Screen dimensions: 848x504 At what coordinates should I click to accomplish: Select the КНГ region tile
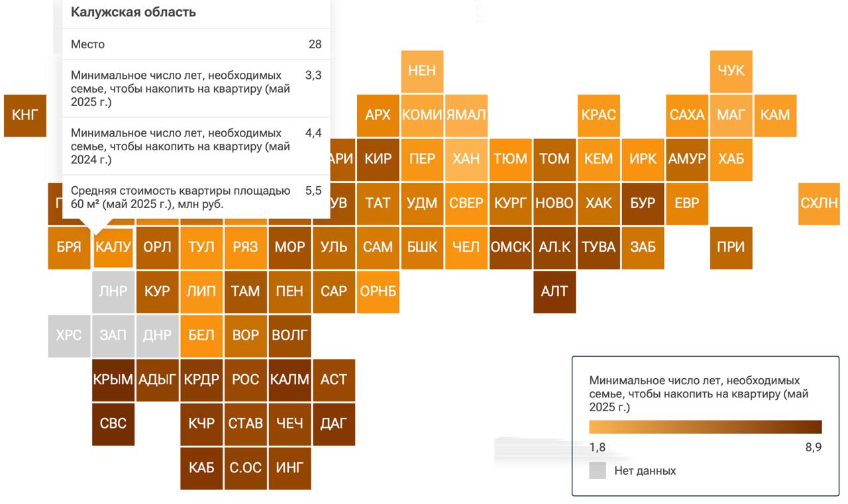click(25, 115)
